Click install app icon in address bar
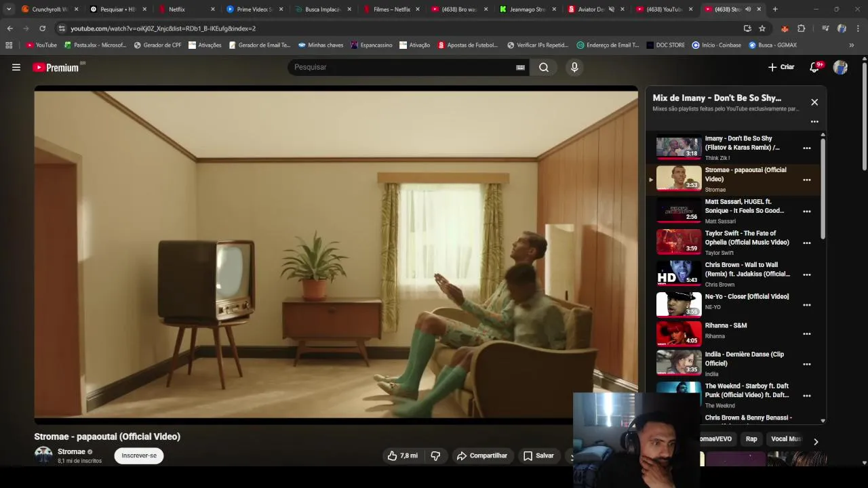The width and height of the screenshot is (868, 488). coord(747,28)
